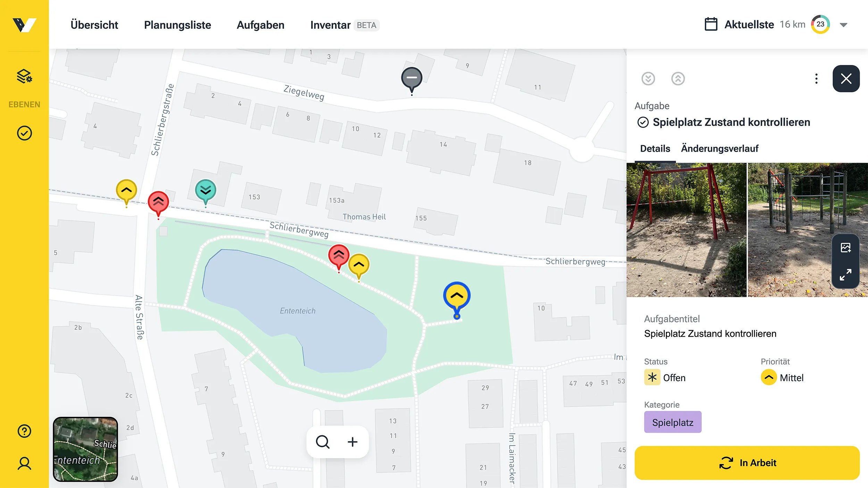Screen dimensions: 868x488
Task: Open the help question mark icon
Action: [24, 431]
